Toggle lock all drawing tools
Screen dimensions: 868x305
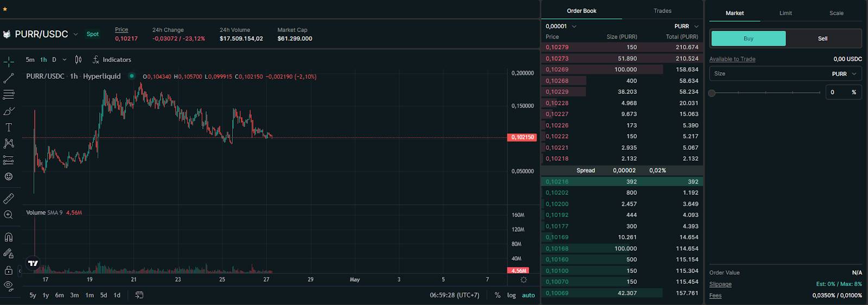tap(9, 270)
